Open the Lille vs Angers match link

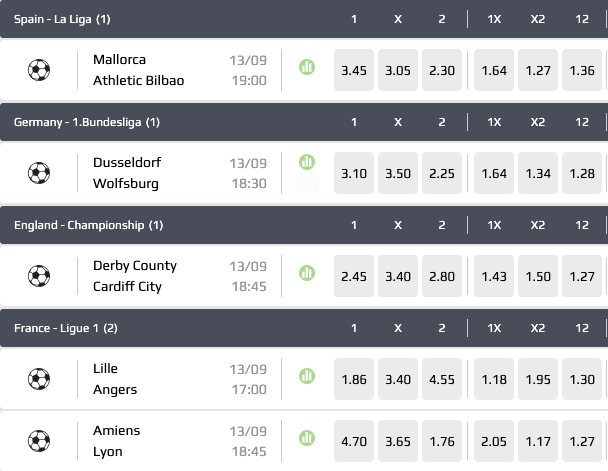[x=115, y=379]
